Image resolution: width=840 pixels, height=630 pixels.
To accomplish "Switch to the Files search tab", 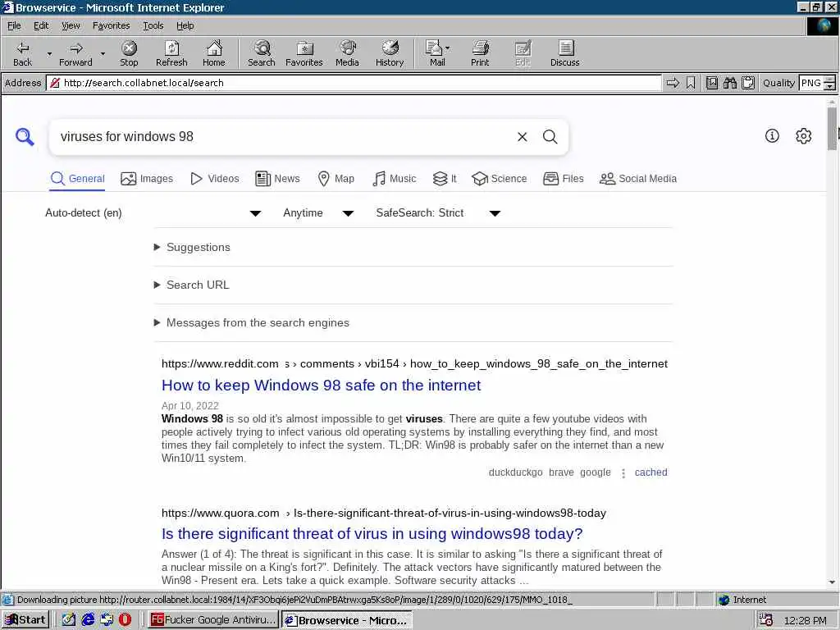I will coord(563,178).
